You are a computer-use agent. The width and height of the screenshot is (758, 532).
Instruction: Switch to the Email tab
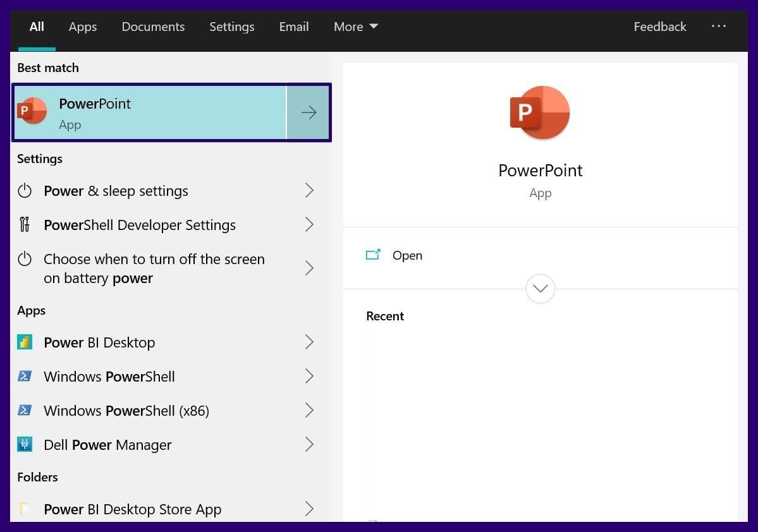click(294, 27)
